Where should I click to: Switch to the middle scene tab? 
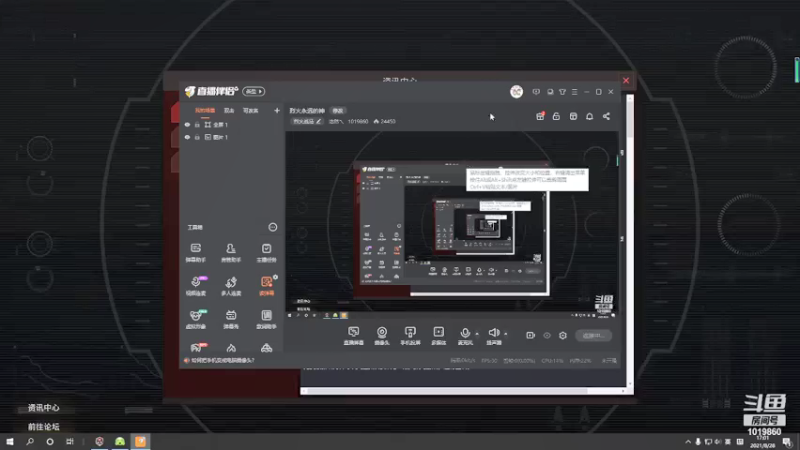[229, 110]
